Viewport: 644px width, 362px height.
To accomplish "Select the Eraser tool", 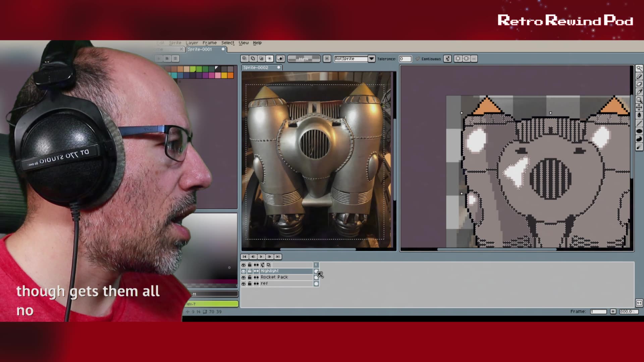I will [639, 83].
